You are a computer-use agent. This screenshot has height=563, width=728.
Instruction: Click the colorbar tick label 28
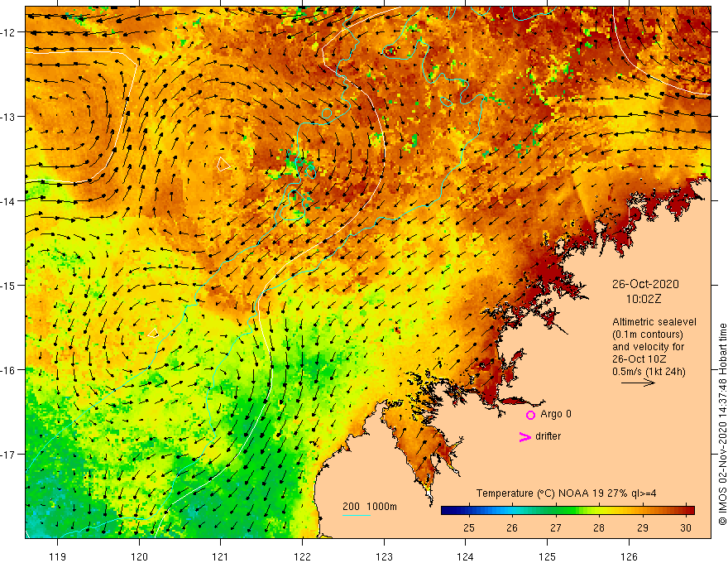click(x=599, y=527)
